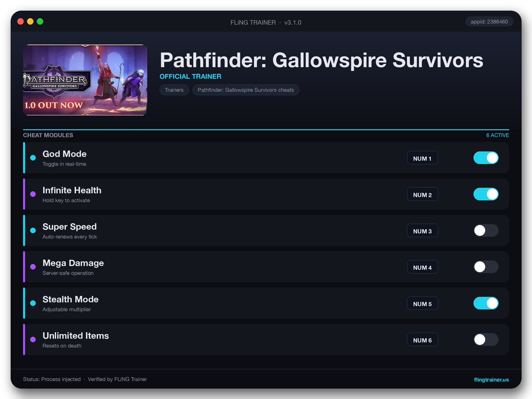Click the cyan dot beside Stealth Mode
This screenshot has width=532, height=399.
click(33, 303)
